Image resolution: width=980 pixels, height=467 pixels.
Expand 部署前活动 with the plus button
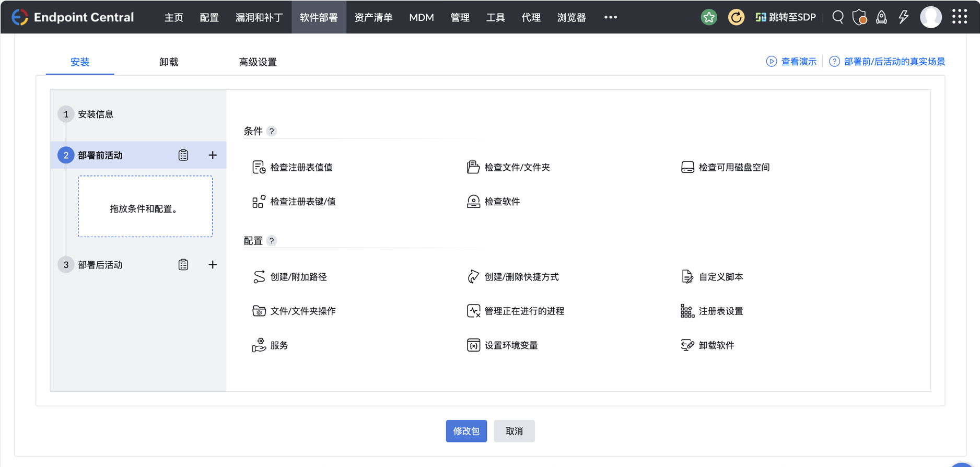tap(213, 155)
